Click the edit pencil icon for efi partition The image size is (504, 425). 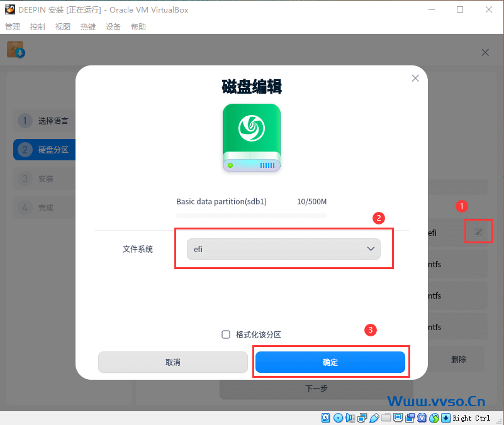pyautogui.click(x=478, y=232)
